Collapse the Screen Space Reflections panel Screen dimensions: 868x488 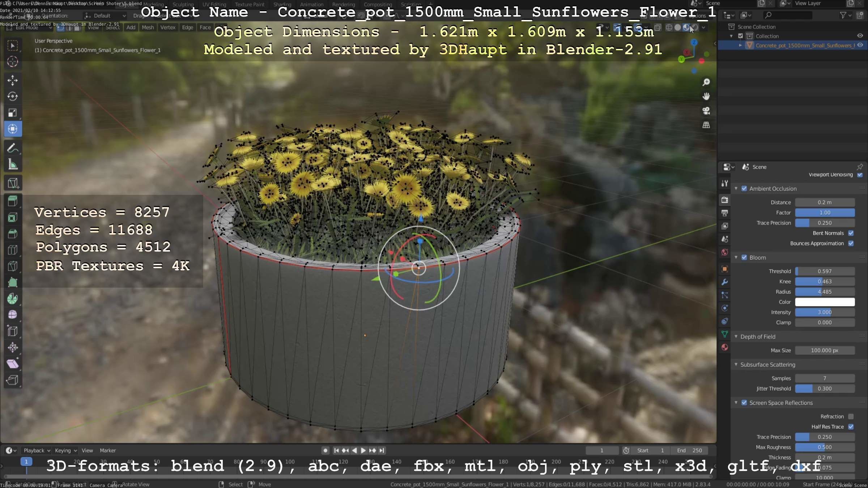pyautogui.click(x=736, y=403)
